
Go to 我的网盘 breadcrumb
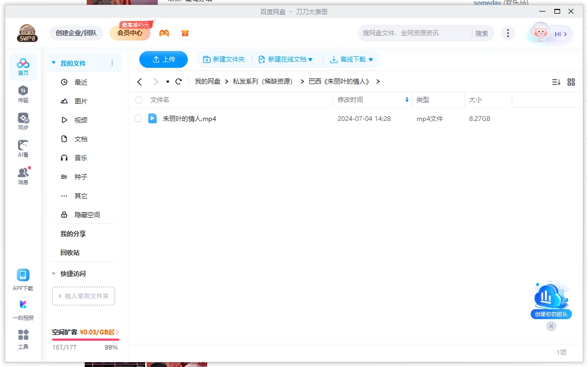tap(208, 81)
